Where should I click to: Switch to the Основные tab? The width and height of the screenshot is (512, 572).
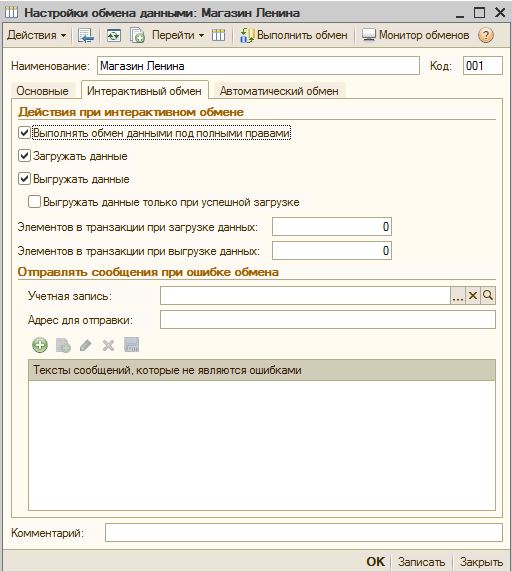[42, 90]
